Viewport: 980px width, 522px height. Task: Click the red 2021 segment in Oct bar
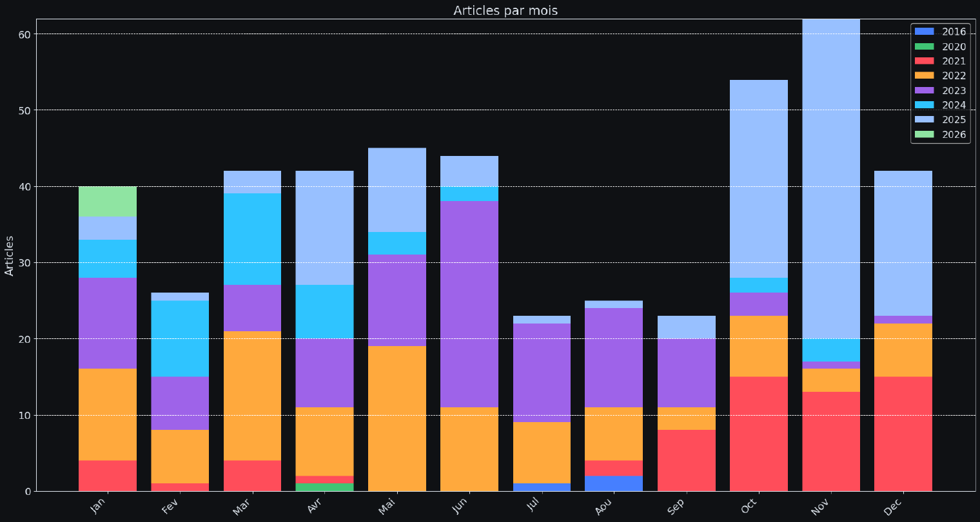click(x=759, y=434)
